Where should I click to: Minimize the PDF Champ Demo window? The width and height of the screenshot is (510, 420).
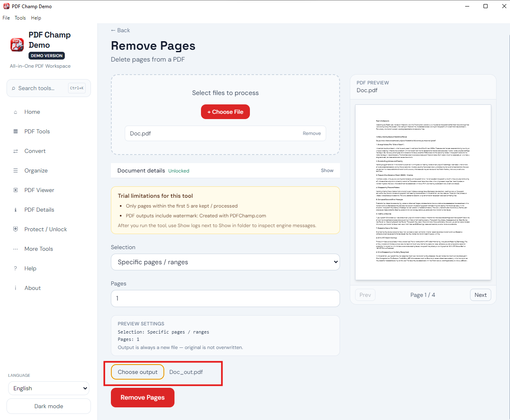467,6
